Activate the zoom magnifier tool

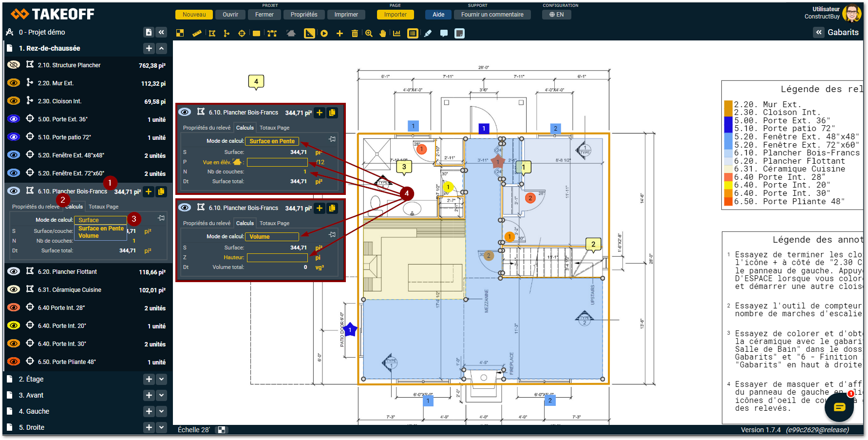[x=369, y=34]
